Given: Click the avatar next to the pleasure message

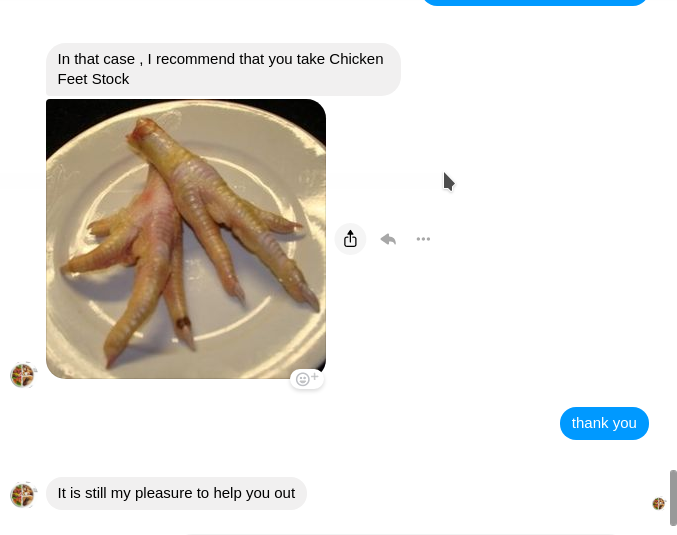Looking at the screenshot, I should click(x=22, y=495).
